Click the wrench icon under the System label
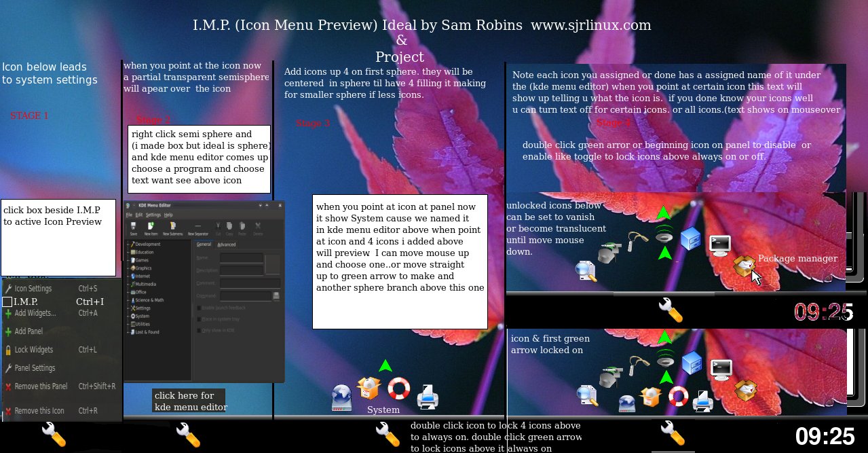Viewport: 868px width, 453px height. [x=387, y=435]
